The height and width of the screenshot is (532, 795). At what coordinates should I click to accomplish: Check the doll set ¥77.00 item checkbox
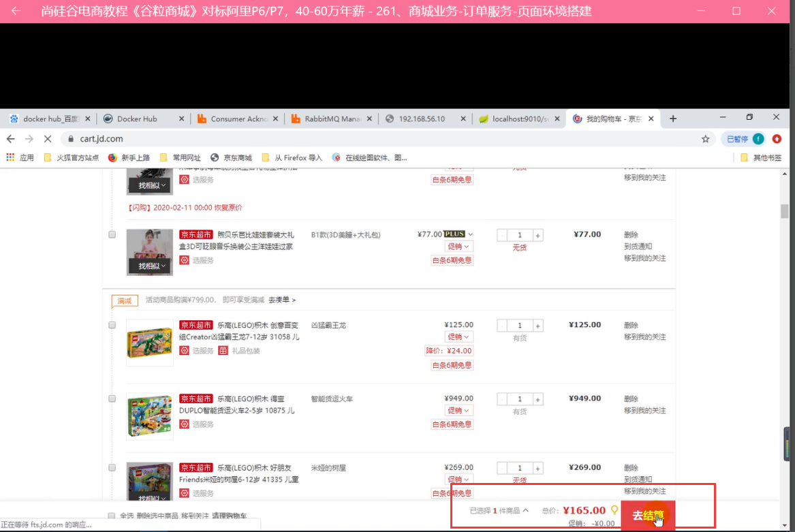tap(112, 234)
